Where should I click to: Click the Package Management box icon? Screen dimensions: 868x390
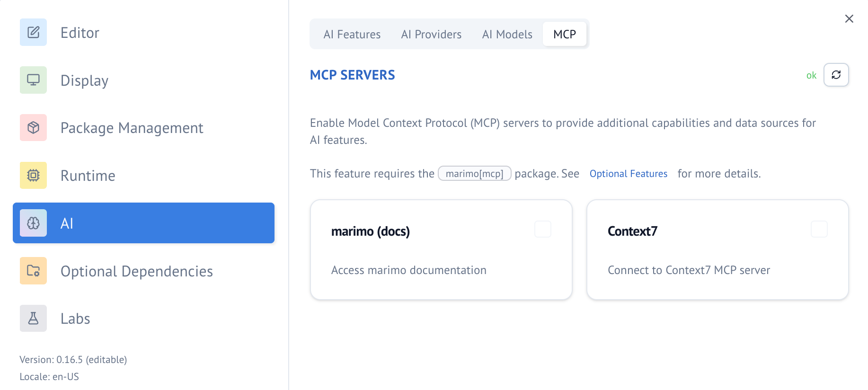click(33, 127)
